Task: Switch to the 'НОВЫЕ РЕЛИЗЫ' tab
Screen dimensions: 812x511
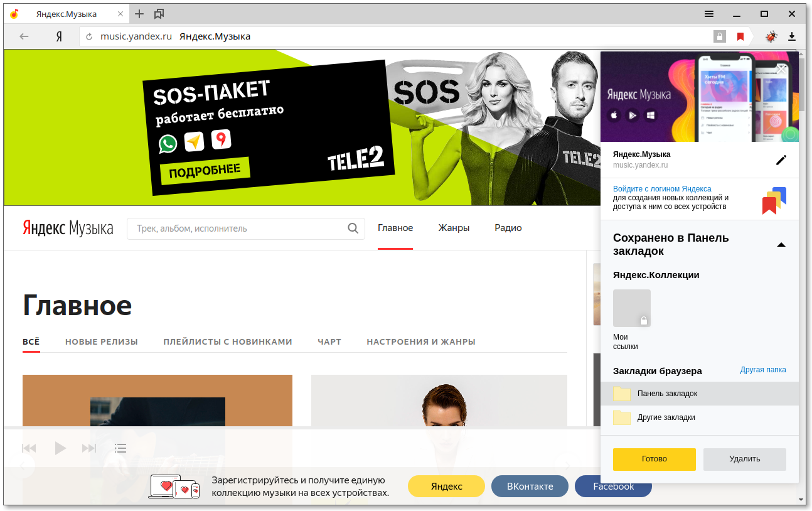Action: tap(102, 342)
